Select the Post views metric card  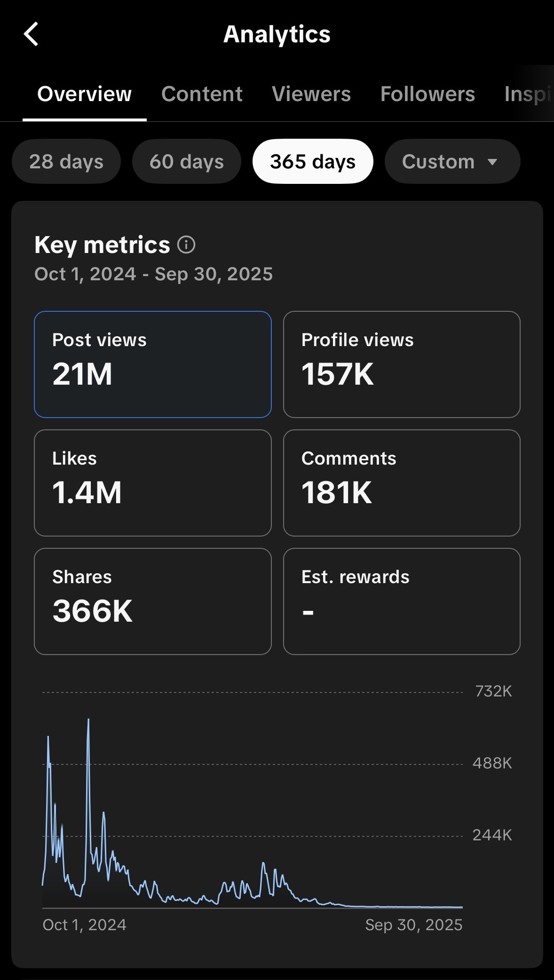(x=153, y=364)
